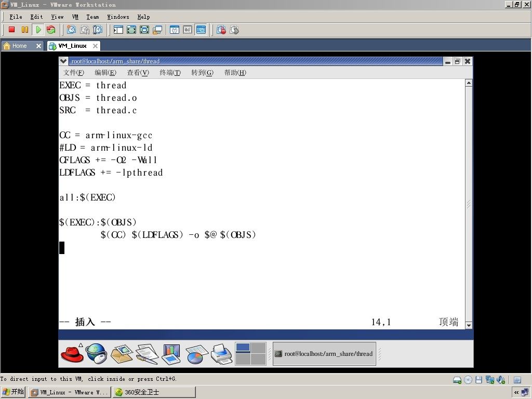Open the summary view wrench window icon

coord(175,30)
